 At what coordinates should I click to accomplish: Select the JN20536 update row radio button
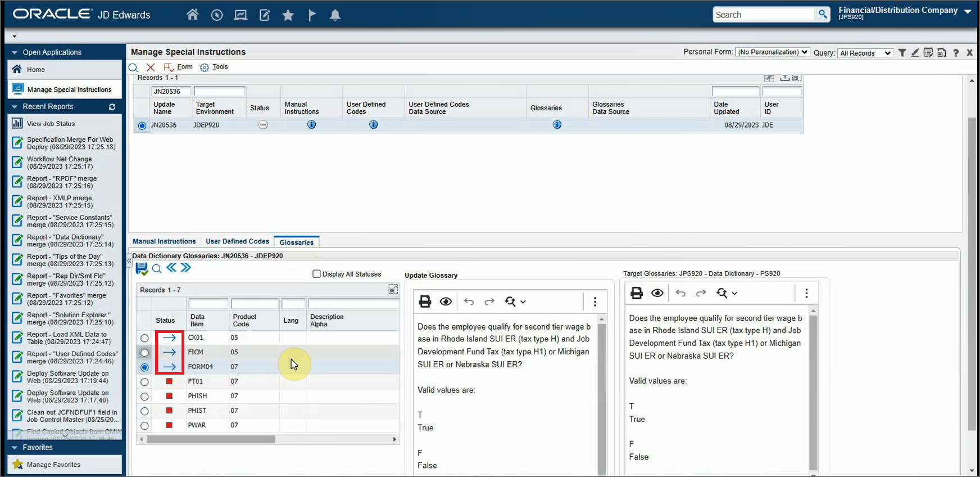[142, 125]
